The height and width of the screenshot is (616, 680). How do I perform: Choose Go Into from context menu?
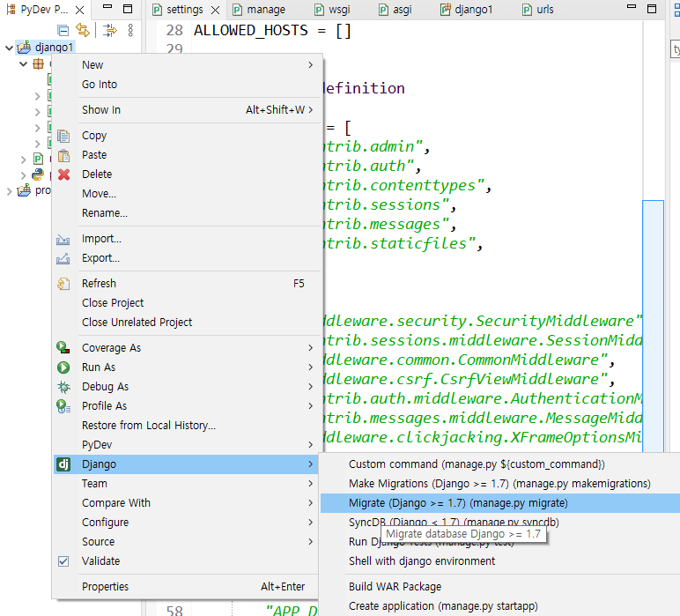tap(188, 84)
